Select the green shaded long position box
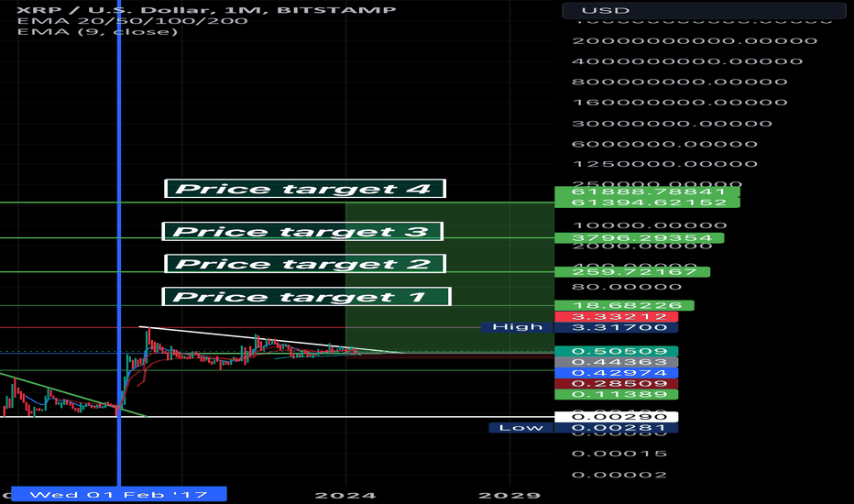Screen dimensions: 854x504 [450, 277]
